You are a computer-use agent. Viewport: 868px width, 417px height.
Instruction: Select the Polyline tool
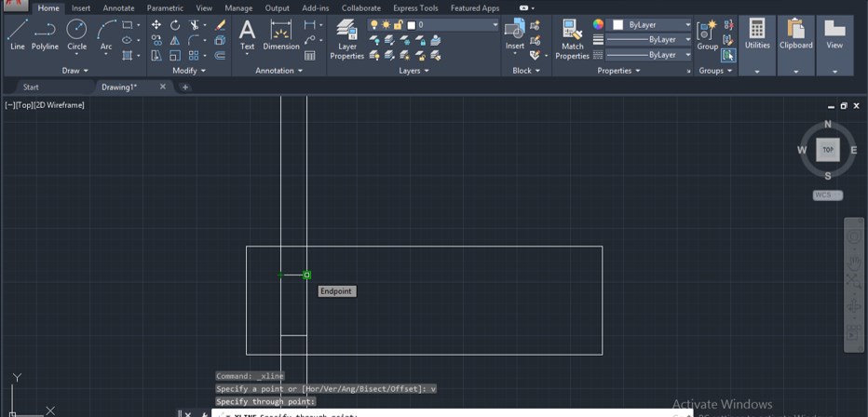tap(45, 34)
